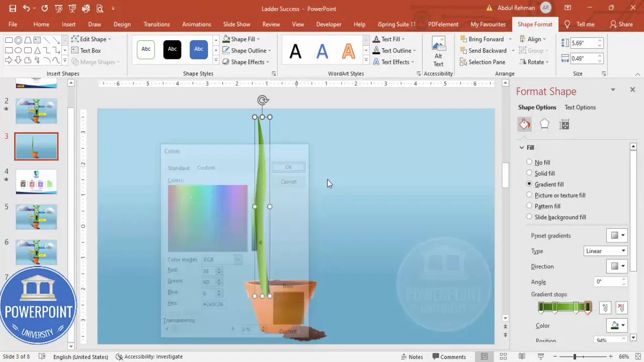Apply the blue Abc shape style

(199, 49)
